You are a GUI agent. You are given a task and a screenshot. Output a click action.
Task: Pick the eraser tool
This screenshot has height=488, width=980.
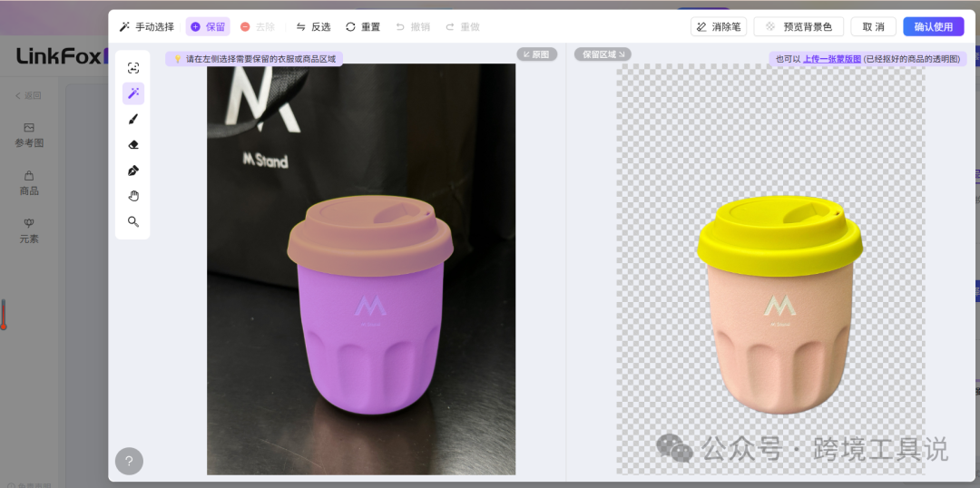(x=133, y=145)
